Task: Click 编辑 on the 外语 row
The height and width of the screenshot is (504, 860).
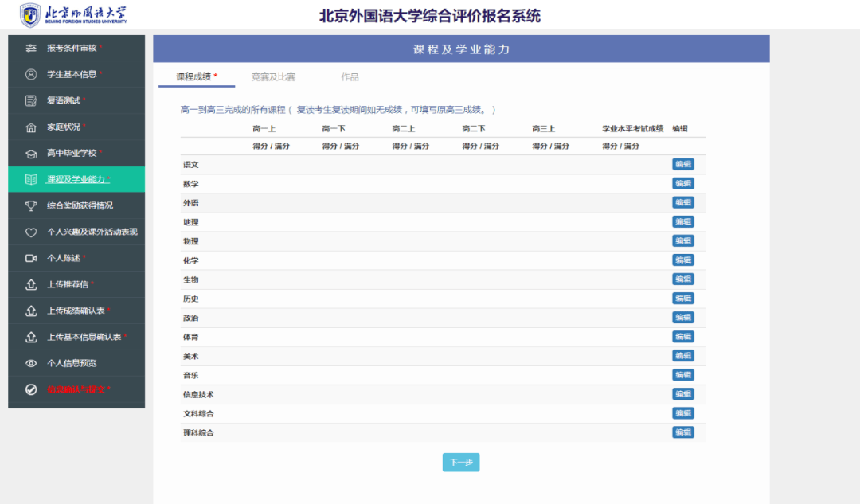Action: 682,202
